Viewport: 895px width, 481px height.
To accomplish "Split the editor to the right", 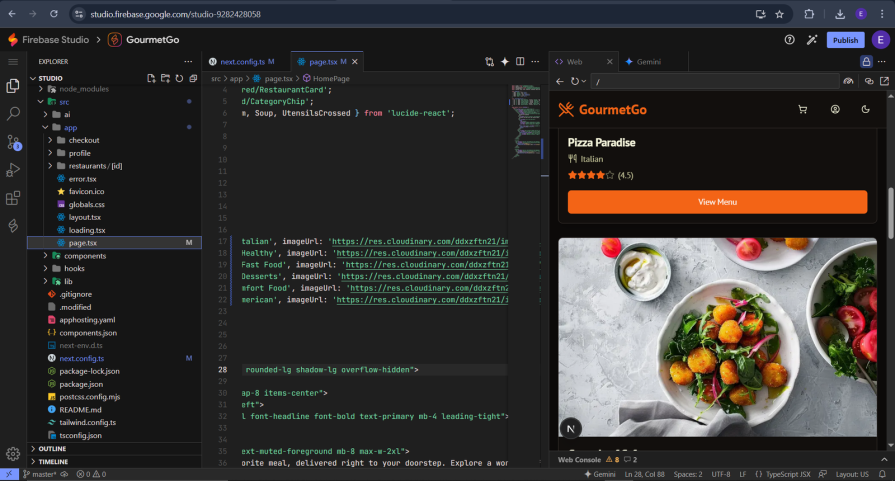I will coord(520,62).
